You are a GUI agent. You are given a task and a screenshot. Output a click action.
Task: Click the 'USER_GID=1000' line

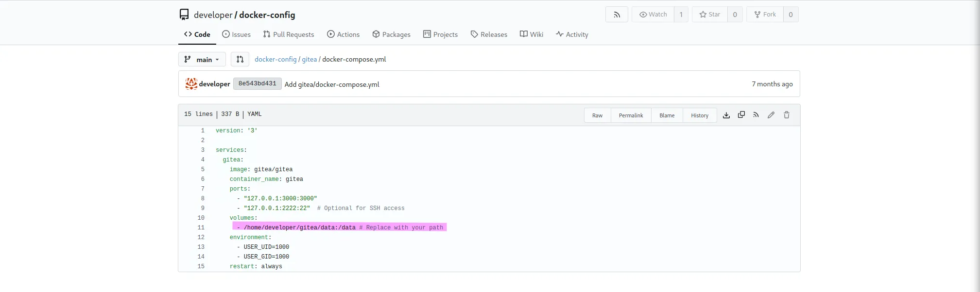pos(266,257)
